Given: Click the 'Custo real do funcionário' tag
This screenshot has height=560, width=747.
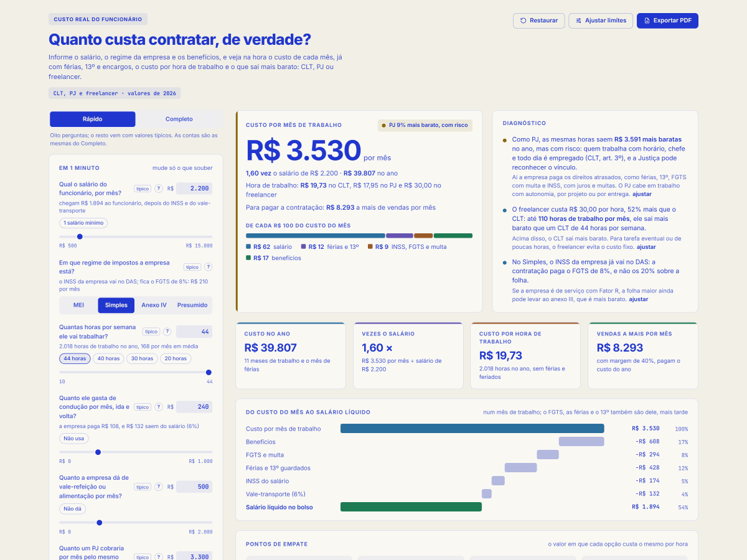Looking at the screenshot, I should coord(98,19).
